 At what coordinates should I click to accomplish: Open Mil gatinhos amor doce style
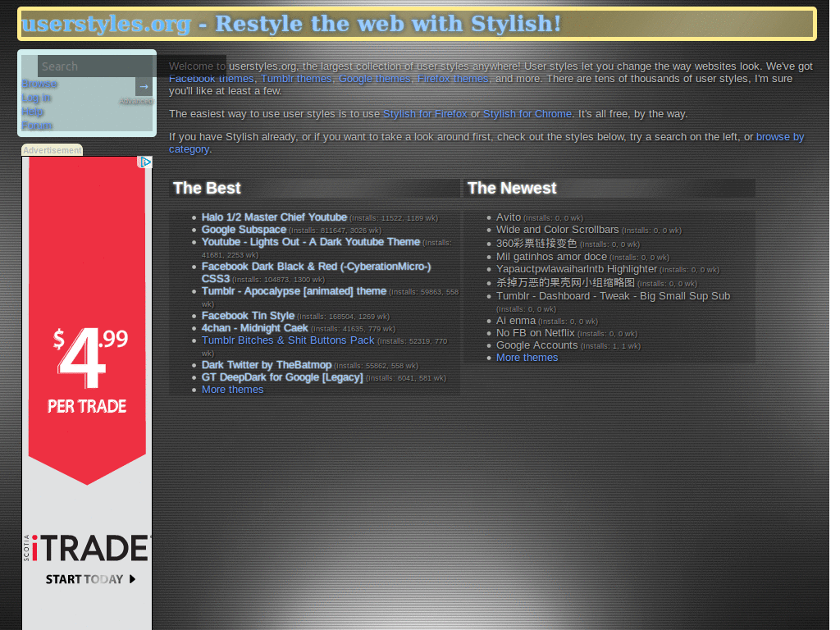[551, 257]
